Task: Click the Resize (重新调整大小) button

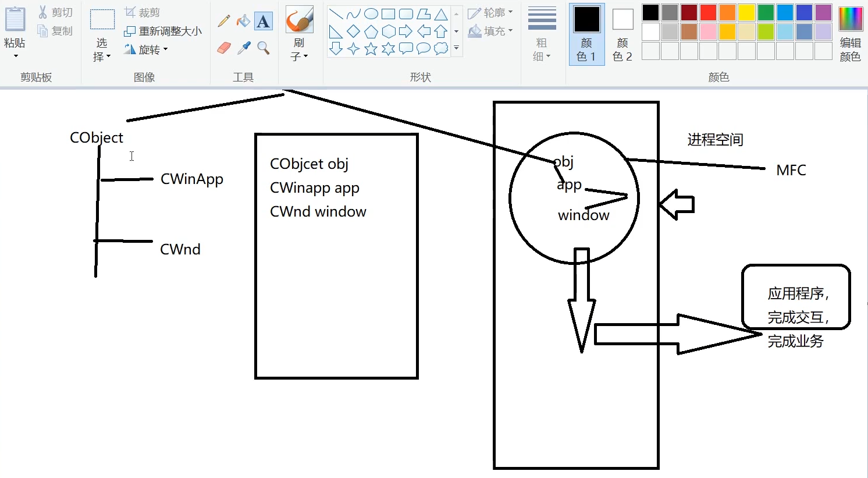Action: point(163,31)
